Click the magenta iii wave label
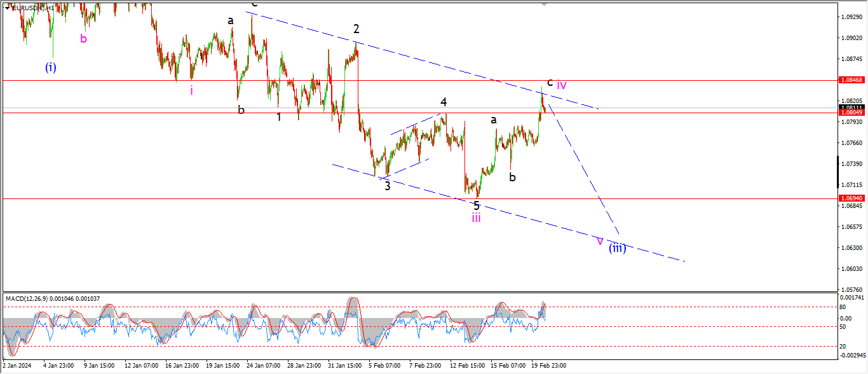 476,218
